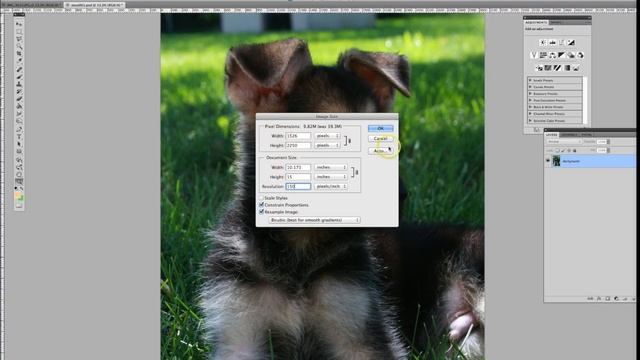
Task: Switch to the Layers tab
Action: (552, 134)
